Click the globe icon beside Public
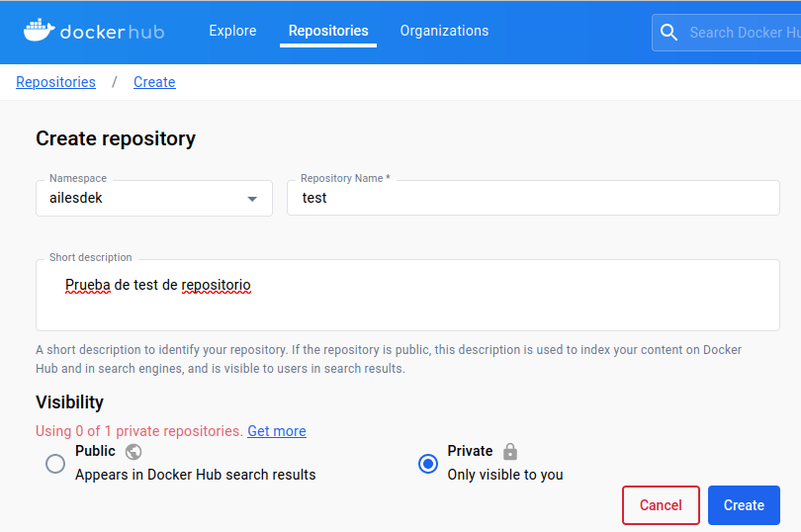 click(133, 451)
